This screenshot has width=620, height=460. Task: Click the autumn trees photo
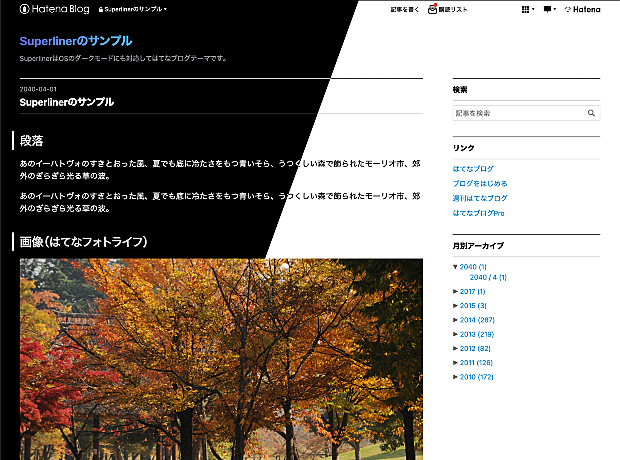[221, 359]
